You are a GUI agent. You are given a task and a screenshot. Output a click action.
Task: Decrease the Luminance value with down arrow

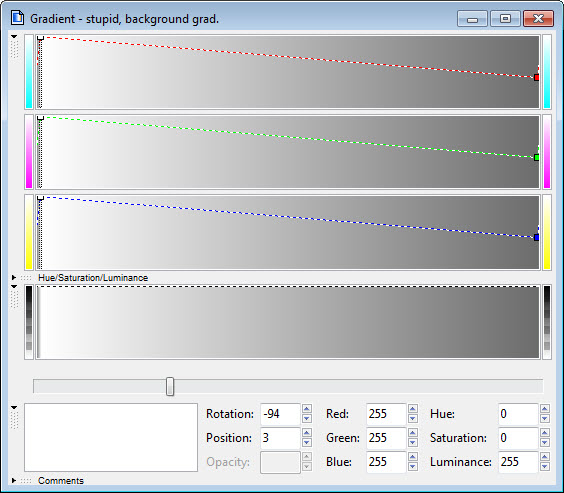click(545, 467)
